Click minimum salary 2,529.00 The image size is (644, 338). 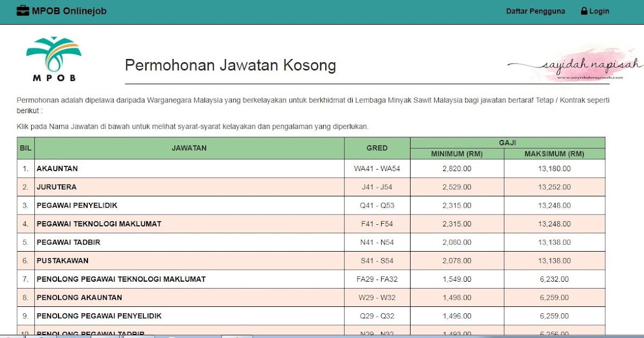click(x=457, y=187)
